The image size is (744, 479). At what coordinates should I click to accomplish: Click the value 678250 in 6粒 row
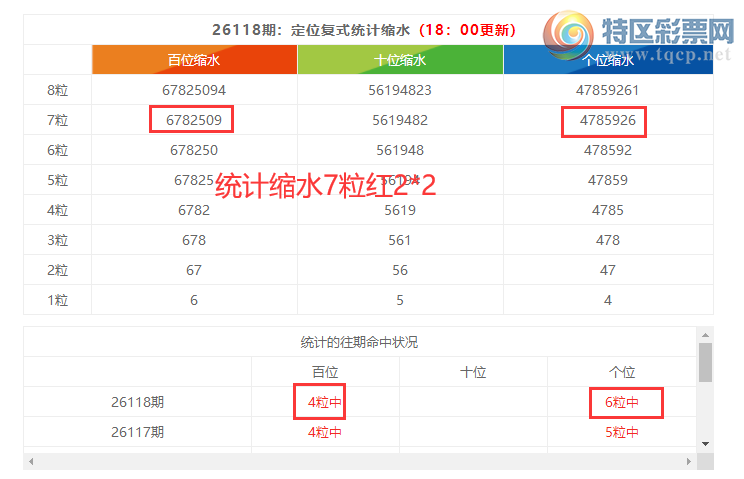[194, 150]
